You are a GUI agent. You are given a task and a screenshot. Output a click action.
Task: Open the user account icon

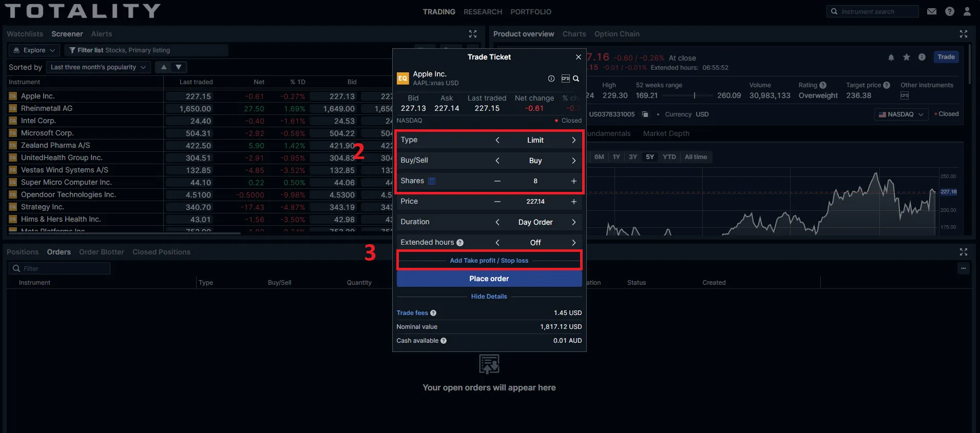tap(967, 11)
